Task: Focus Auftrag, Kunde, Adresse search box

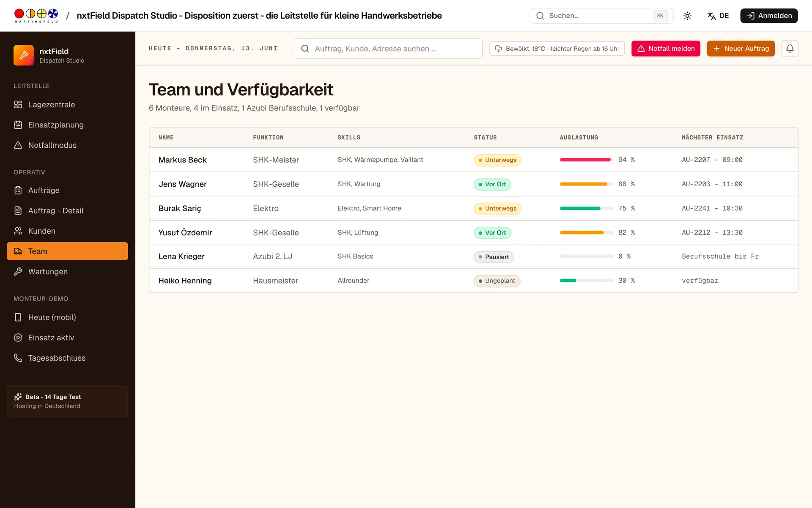Action: (x=388, y=49)
